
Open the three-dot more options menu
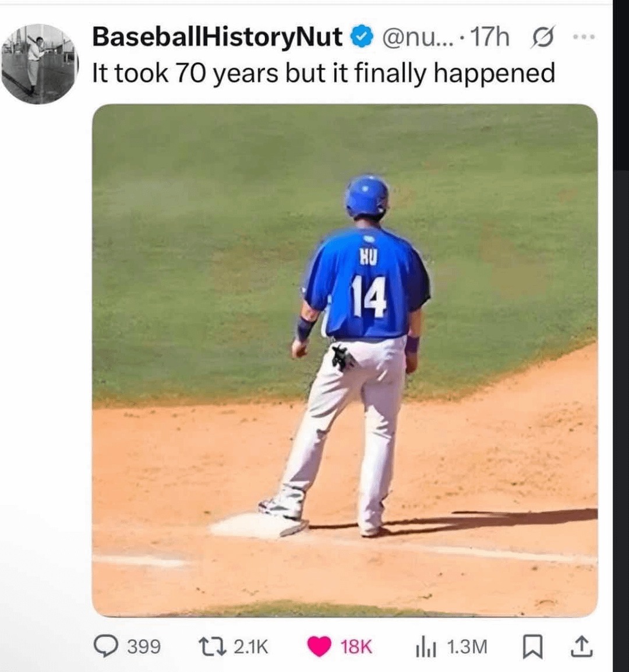pos(582,37)
